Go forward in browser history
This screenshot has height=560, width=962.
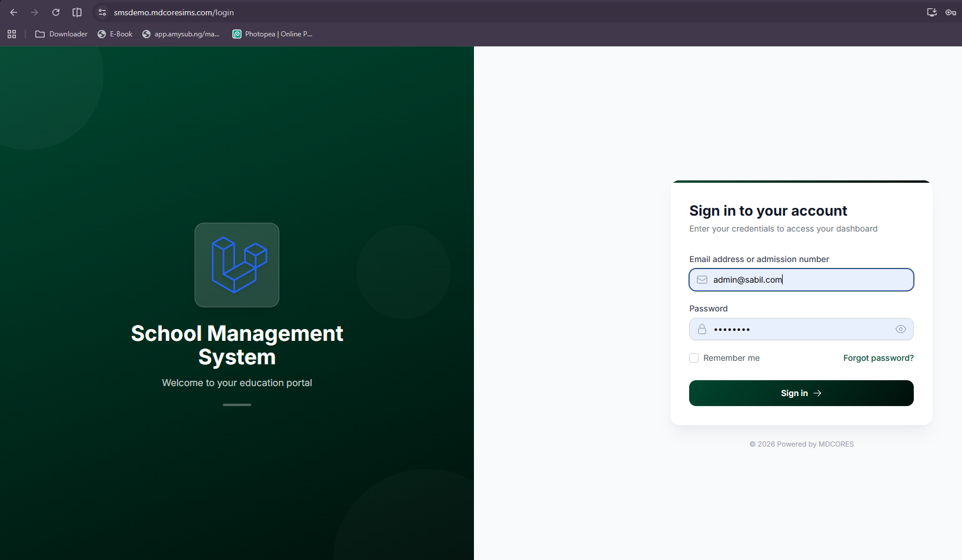pyautogui.click(x=35, y=12)
